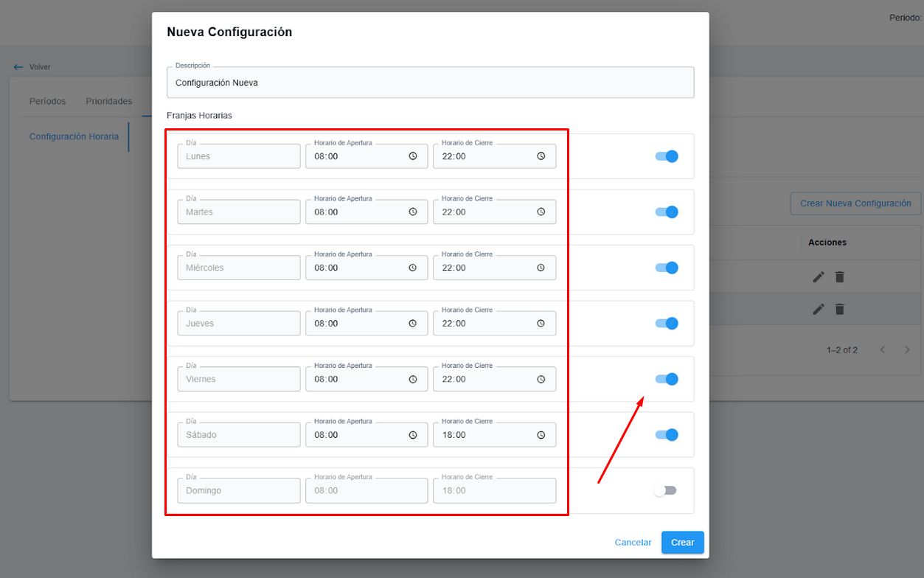This screenshot has height=578, width=924.
Task: Open clock picker for Jueves Horario de Apertura
Action: pos(413,324)
